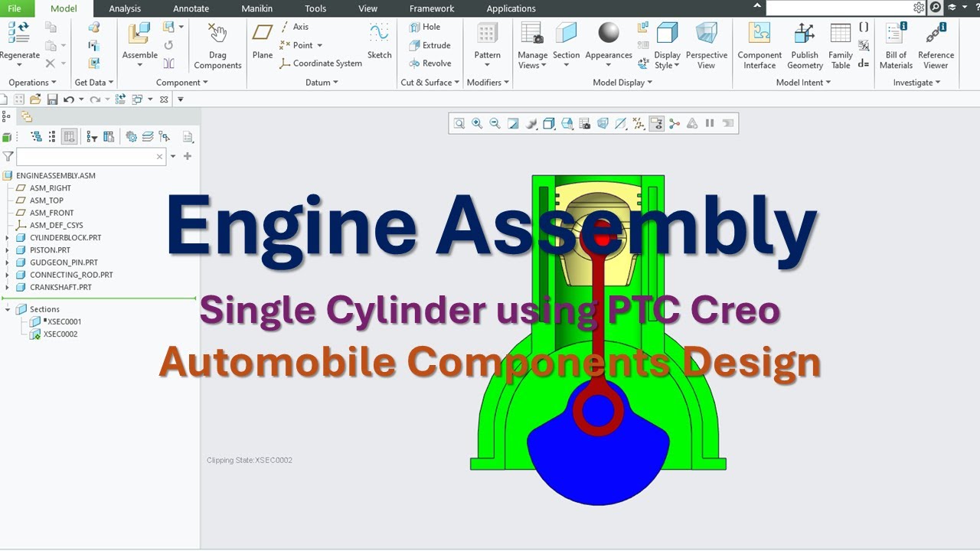
Task: Expand the Datum group dropdown
Action: (x=322, y=83)
